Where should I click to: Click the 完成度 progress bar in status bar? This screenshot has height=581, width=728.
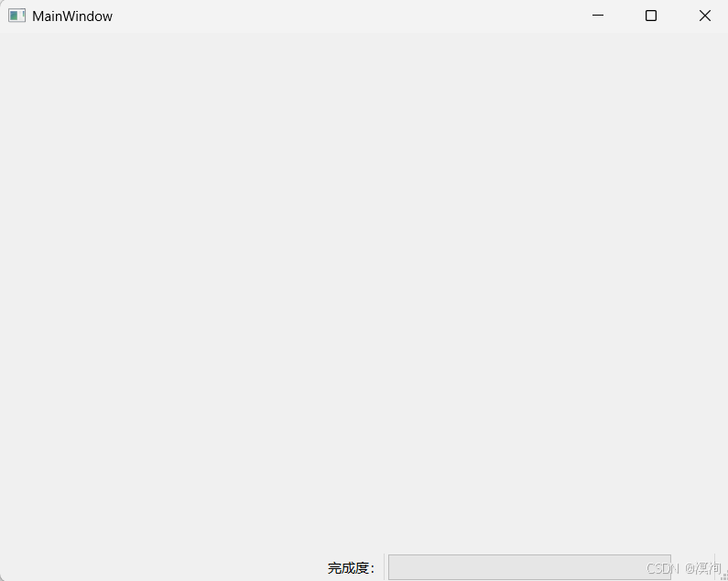click(529, 567)
